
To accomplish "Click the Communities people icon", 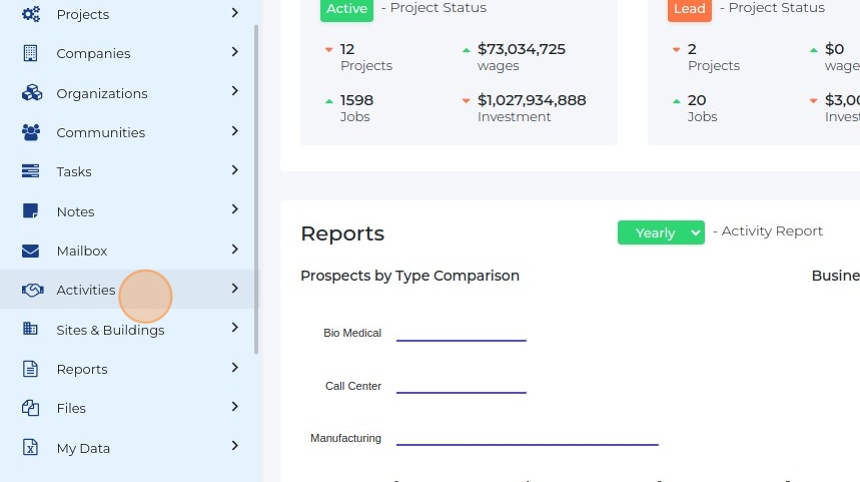I will [x=31, y=132].
